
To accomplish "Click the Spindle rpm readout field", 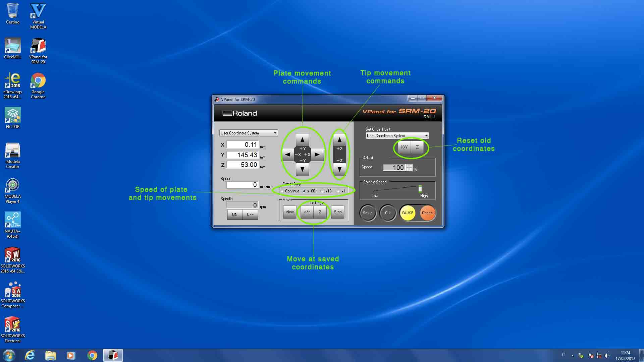I will (x=243, y=205).
